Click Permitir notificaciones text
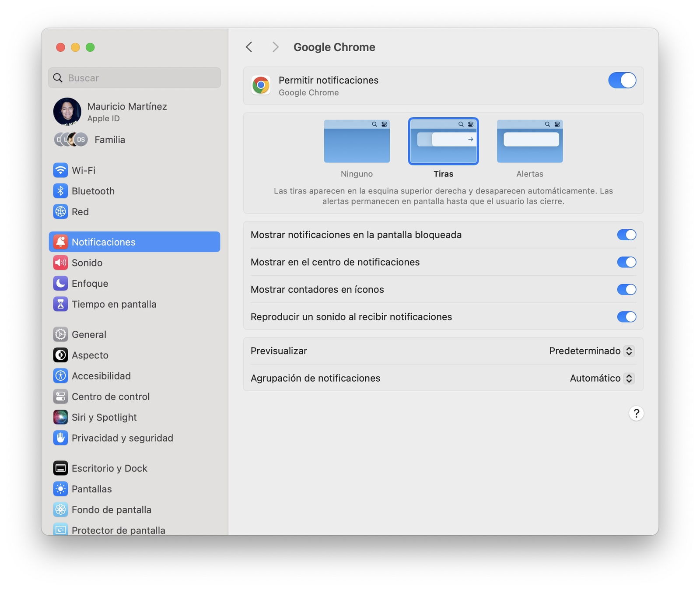Image resolution: width=700 pixels, height=590 pixels. pos(329,80)
